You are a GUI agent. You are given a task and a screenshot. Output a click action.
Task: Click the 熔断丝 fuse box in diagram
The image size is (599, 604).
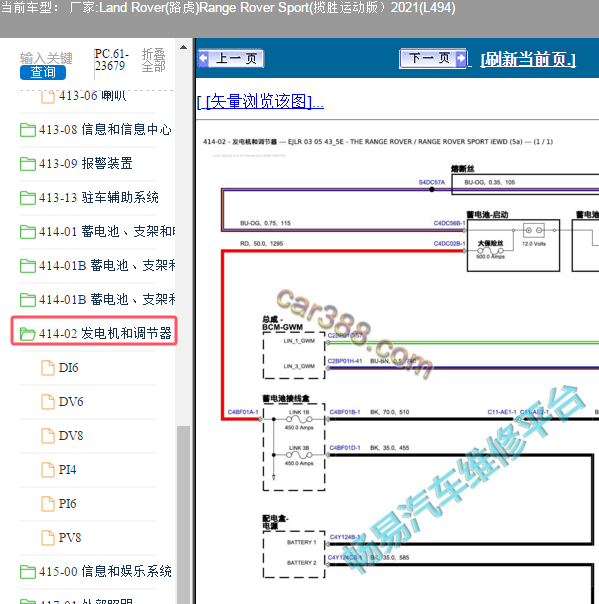coord(525,184)
